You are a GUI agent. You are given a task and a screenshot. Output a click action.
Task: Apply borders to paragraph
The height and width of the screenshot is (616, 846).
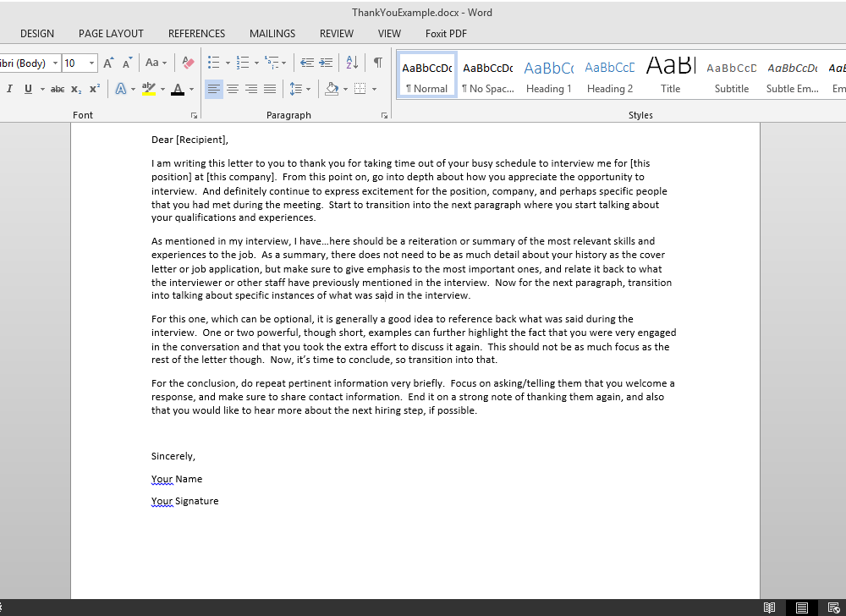pyautogui.click(x=360, y=89)
